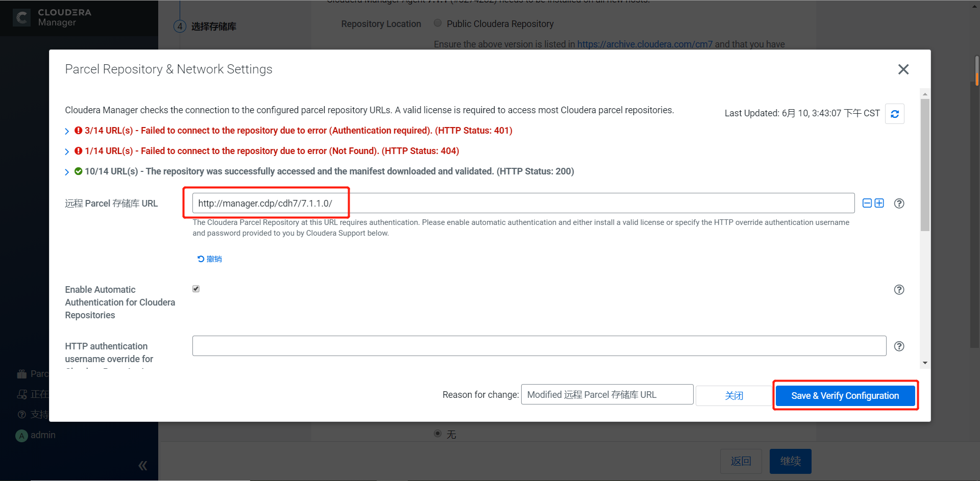The image size is (980, 481).
Task: Edit the Reason for change field
Action: 607,394
